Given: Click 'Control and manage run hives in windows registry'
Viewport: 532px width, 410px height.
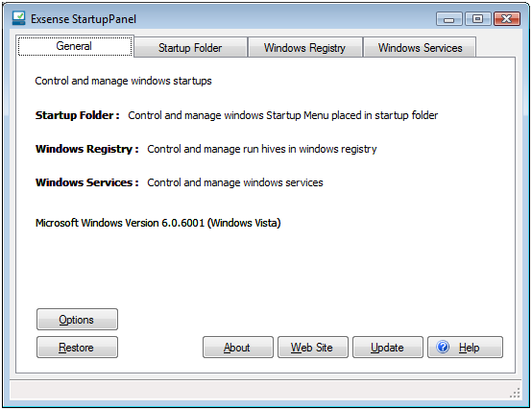Looking at the screenshot, I should tap(262, 149).
